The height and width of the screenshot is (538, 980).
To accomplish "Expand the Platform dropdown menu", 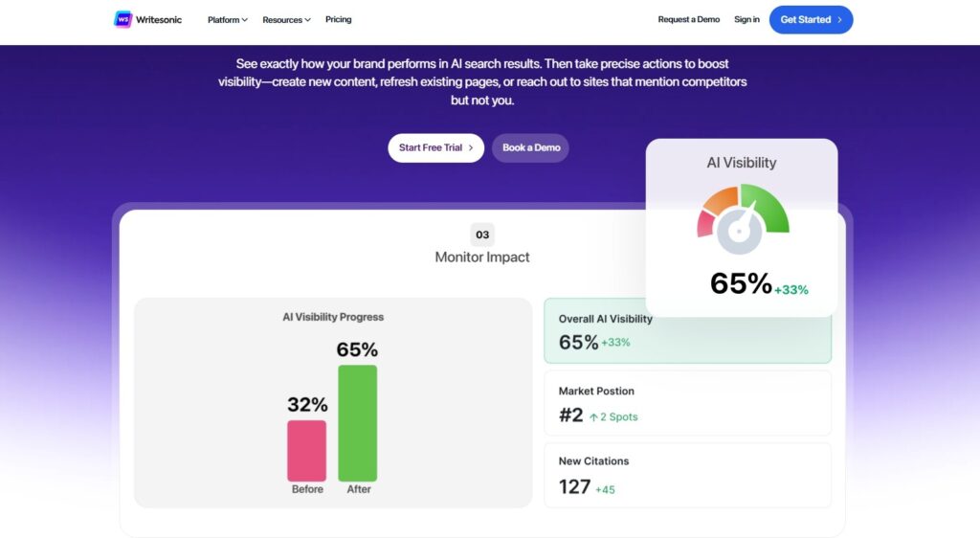I will pos(228,20).
